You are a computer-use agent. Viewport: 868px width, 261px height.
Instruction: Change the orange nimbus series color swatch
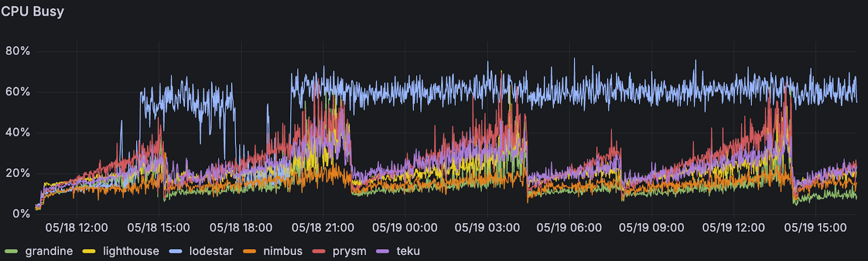[250, 251]
